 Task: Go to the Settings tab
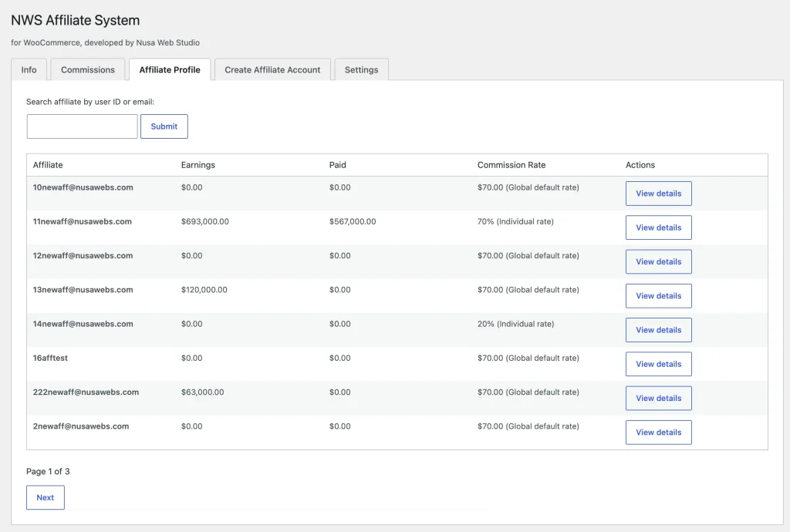(361, 69)
